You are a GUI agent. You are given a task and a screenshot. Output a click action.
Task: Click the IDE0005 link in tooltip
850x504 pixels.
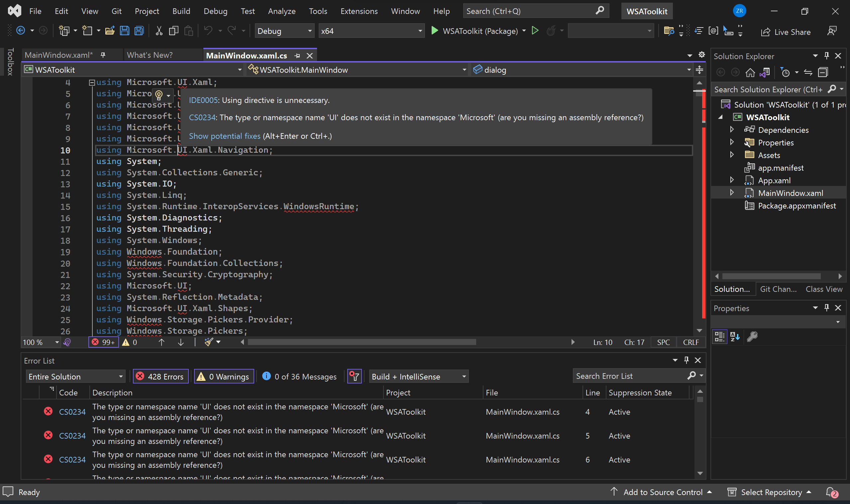pyautogui.click(x=203, y=100)
